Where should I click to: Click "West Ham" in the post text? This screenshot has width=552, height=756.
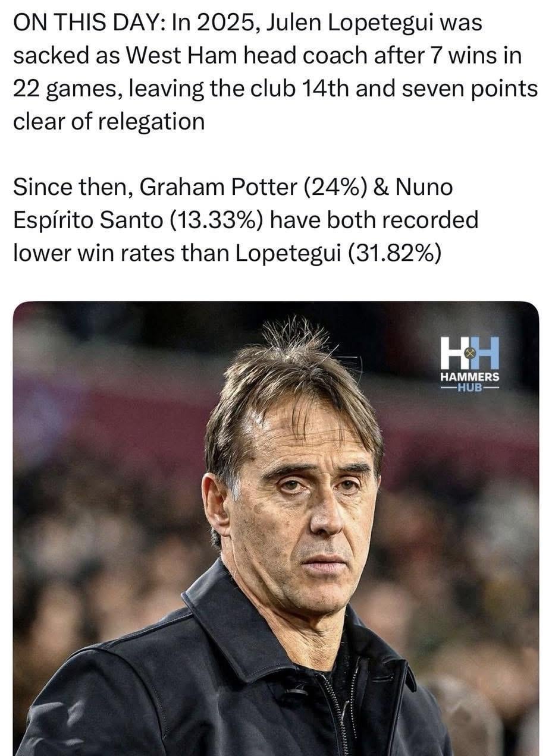165,56
